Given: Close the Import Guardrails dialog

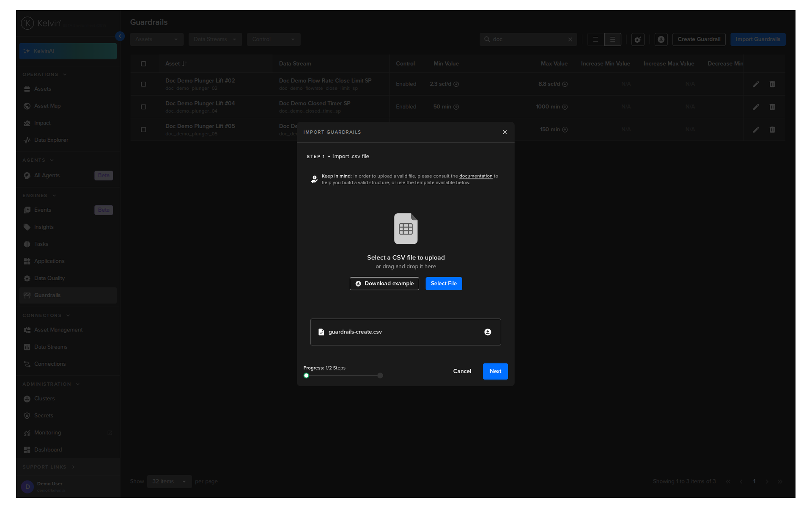Looking at the screenshot, I should pyautogui.click(x=505, y=132).
